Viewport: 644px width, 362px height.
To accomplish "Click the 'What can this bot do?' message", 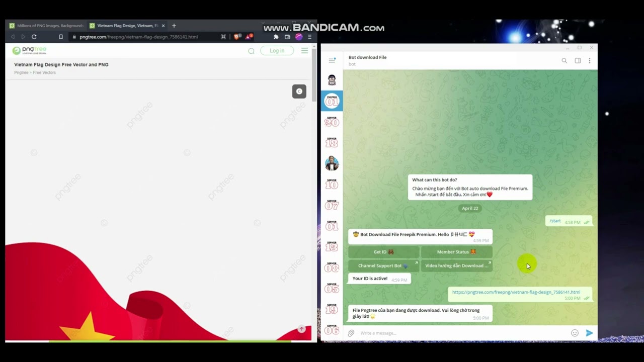I will click(470, 187).
